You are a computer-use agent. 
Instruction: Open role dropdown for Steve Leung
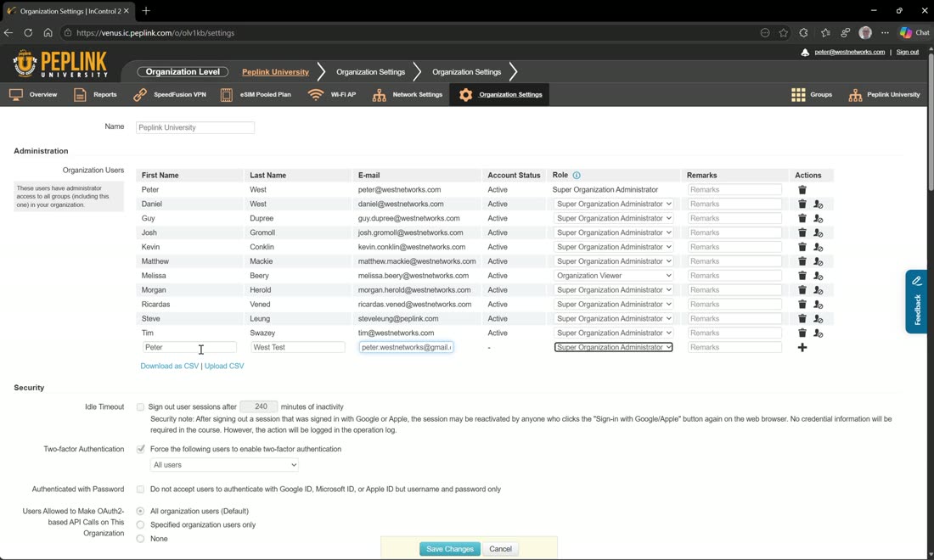[614, 318]
